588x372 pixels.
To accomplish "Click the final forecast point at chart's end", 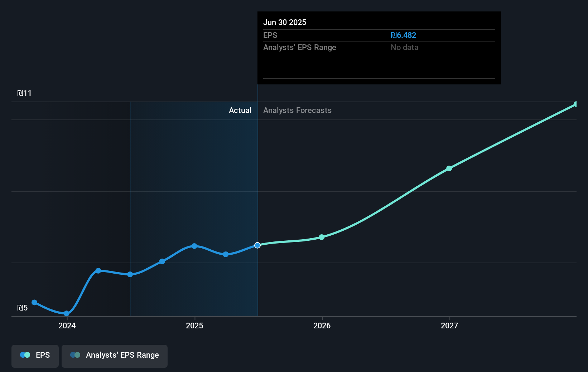I will pyautogui.click(x=575, y=104).
